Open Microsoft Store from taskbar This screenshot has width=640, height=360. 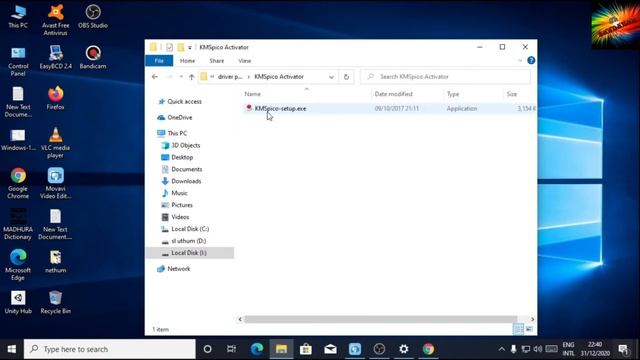(306, 349)
